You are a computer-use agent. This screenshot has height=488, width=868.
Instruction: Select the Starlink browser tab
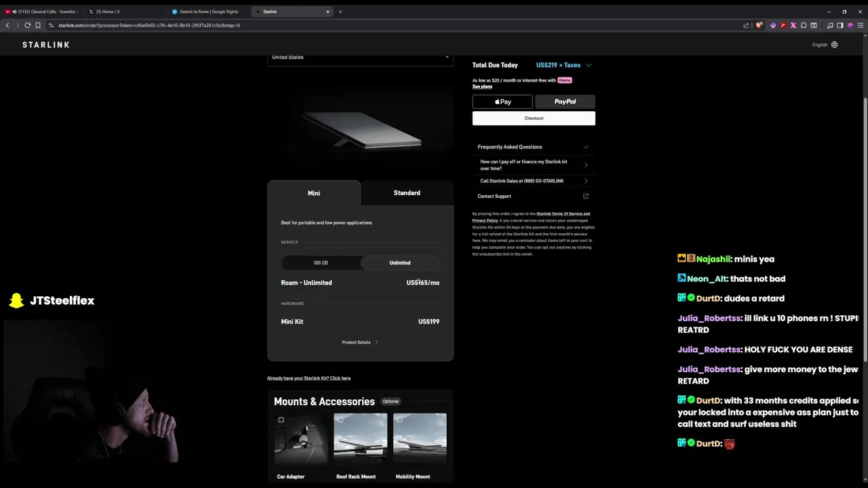(292, 12)
